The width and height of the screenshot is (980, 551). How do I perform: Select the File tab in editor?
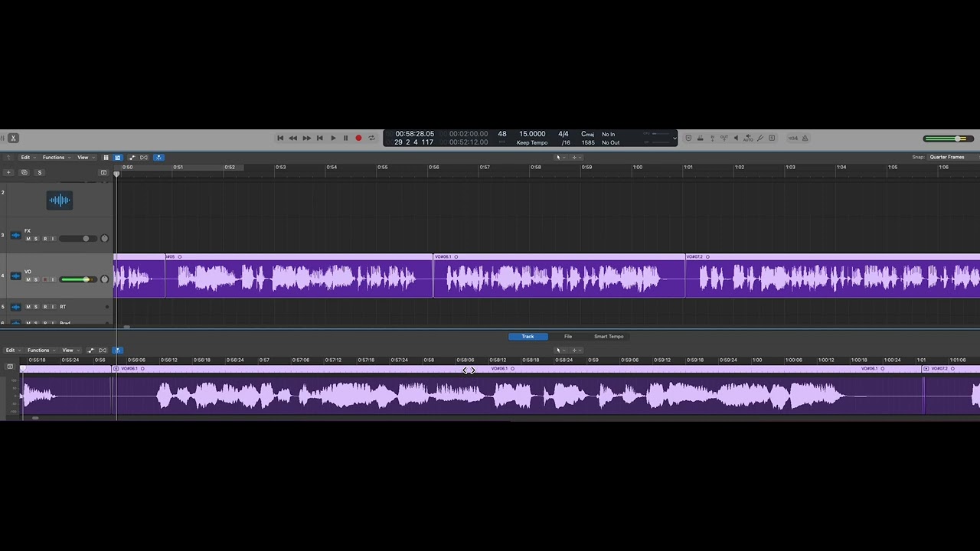(x=568, y=337)
